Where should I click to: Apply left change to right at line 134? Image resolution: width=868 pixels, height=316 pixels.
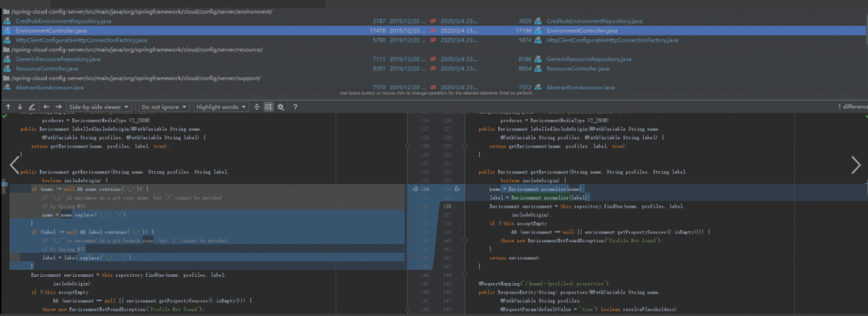point(415,188)
